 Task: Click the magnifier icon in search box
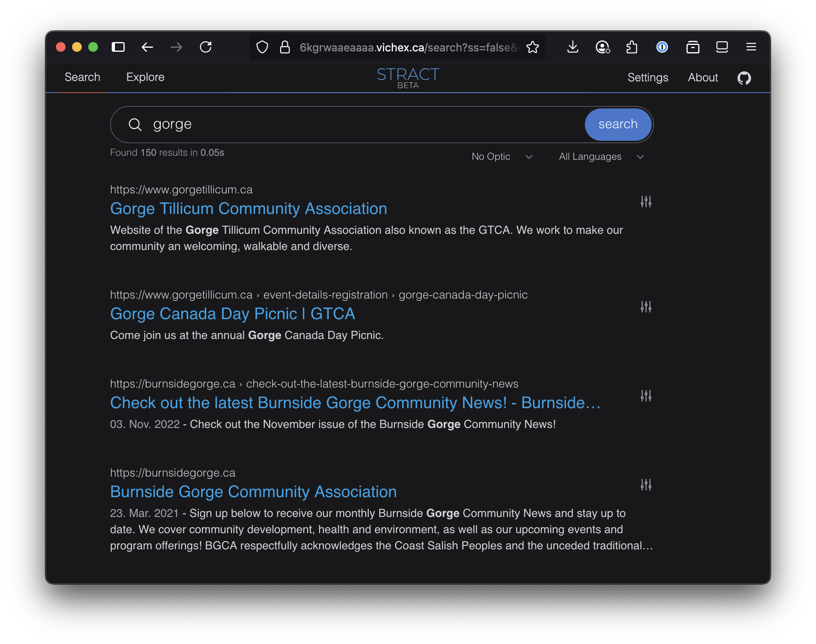[135, 125]
